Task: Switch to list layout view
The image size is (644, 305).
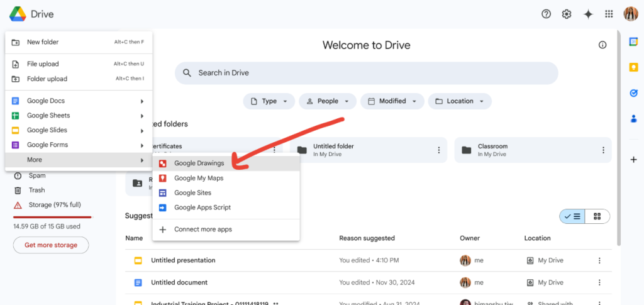Action: tap(572, 216)
